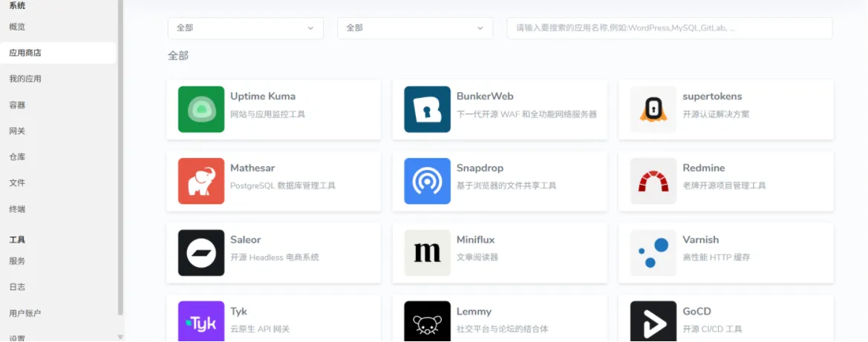Select 仓库 in the sidebar
This screenshot has height=342, width=868.
pos(17,157)
